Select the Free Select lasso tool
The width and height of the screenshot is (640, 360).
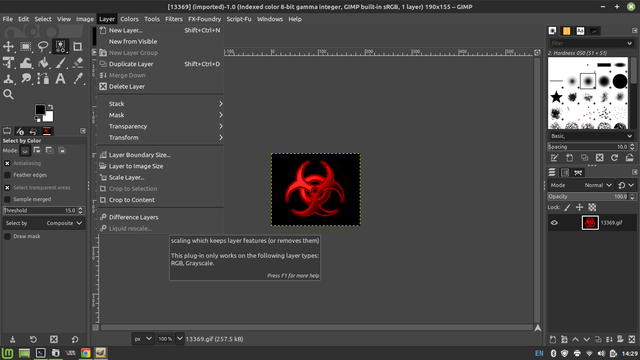pyautogui.click(x=43, y=47)
